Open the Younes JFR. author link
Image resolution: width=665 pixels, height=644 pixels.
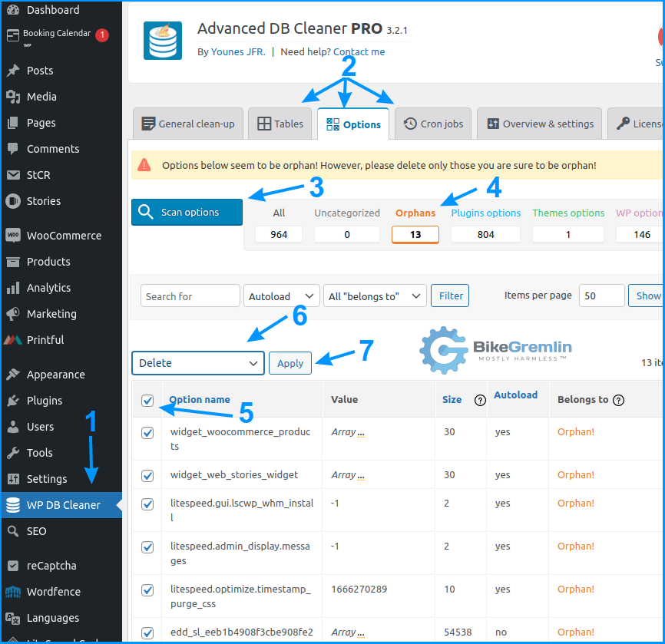tap(238, 51)
